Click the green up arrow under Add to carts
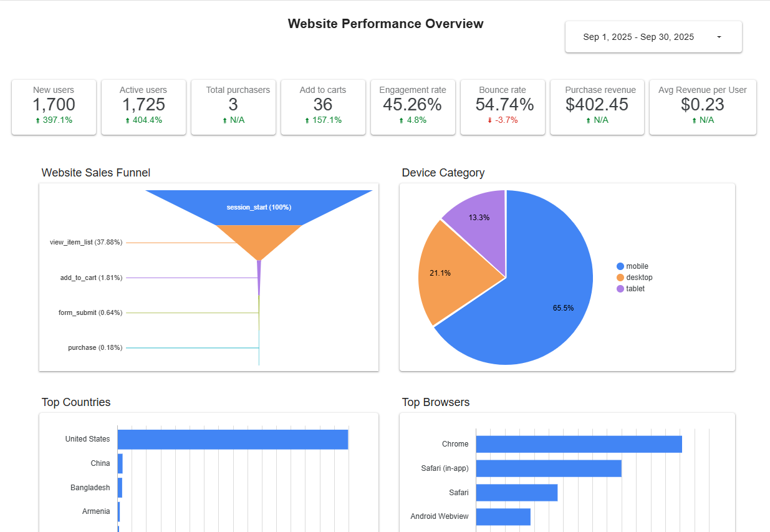Screen dimensions: 770x532 coord(307,120)
